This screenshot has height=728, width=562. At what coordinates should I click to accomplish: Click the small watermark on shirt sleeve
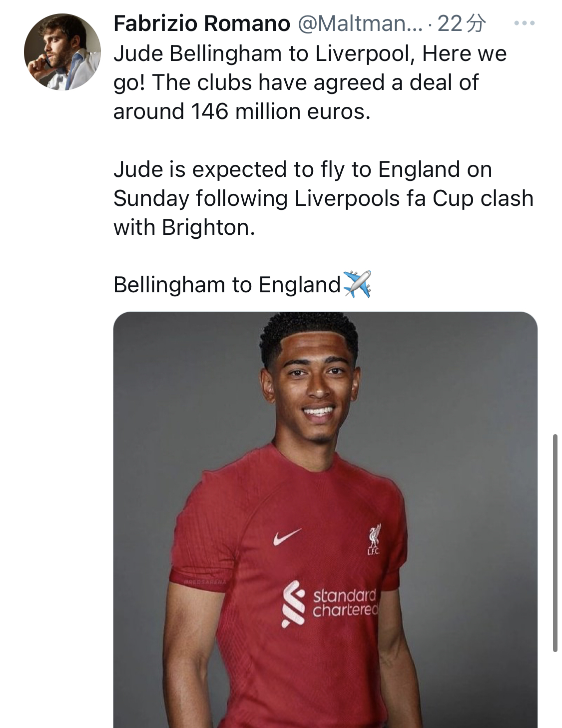point(205,582)
